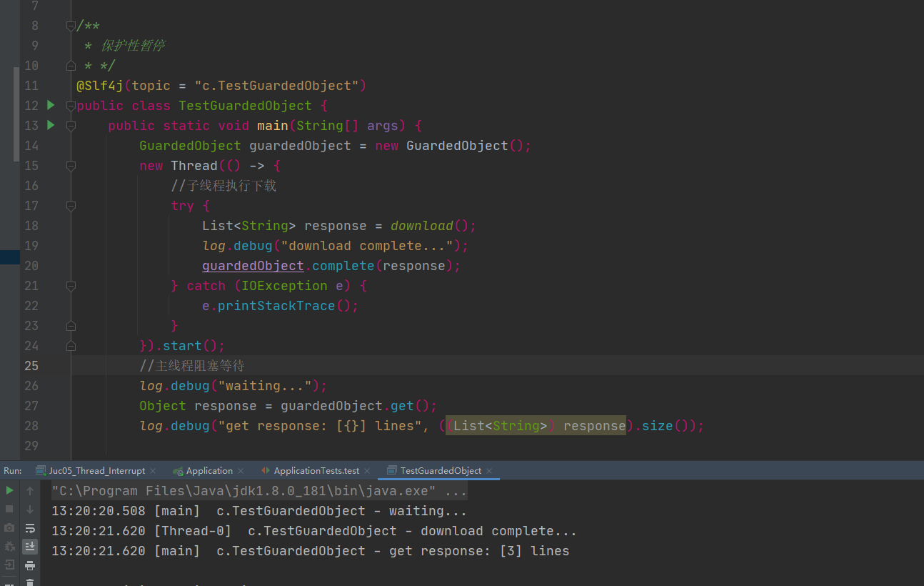
Task: Switch to Juc05_Thread_Interrupt run tab
Action: coord(96,470)
